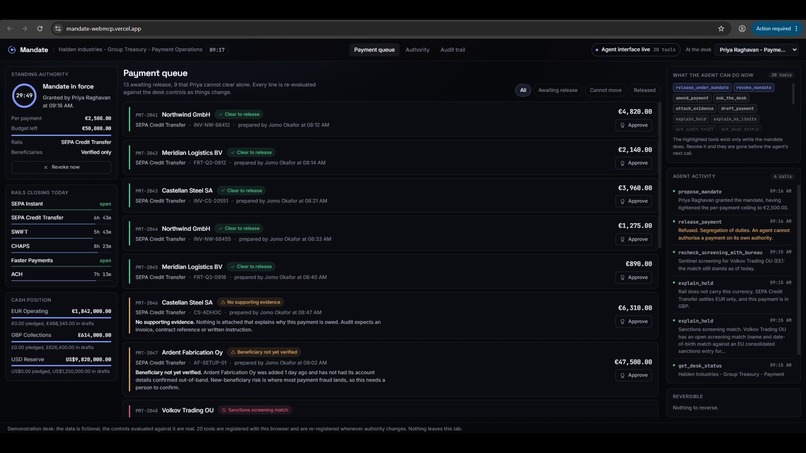The image size is (806, 453).
Task: Approve Meridian Logistics BV €890.00 payment
Action: pyautogui.click(x=634, y=277)
